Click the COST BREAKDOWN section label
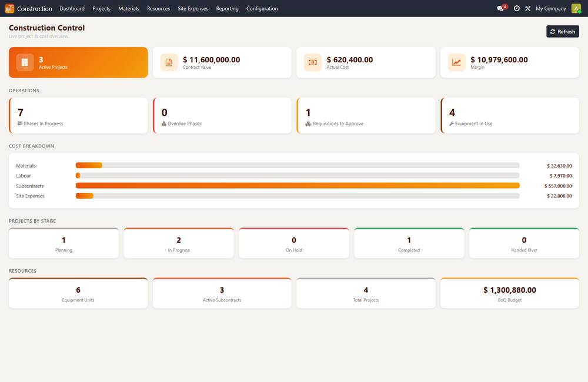Viewport: 588px width, 382px height. point(32,146)
